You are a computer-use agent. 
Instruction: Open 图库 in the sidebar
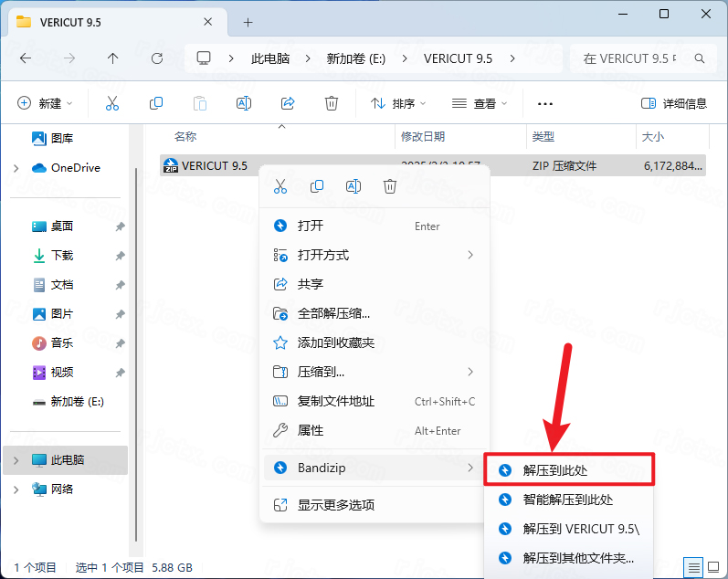point(52,139)
